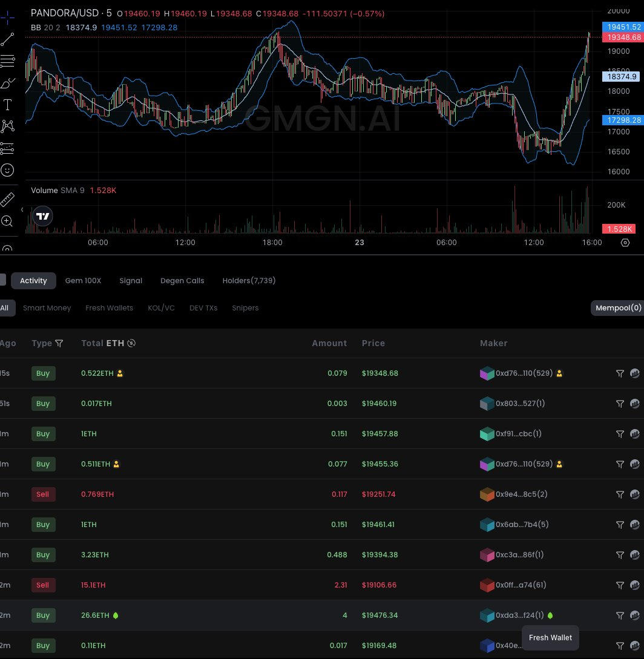
Task: Click the 19348.68 current price label
Action: [x=623, y=38]
